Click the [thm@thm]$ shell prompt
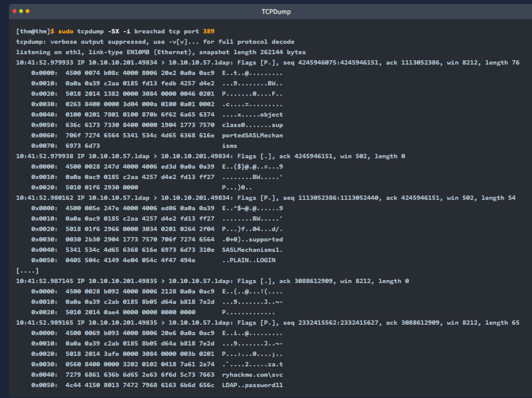Viewport: 532px width, 398px height. click(x=35, y=31)
